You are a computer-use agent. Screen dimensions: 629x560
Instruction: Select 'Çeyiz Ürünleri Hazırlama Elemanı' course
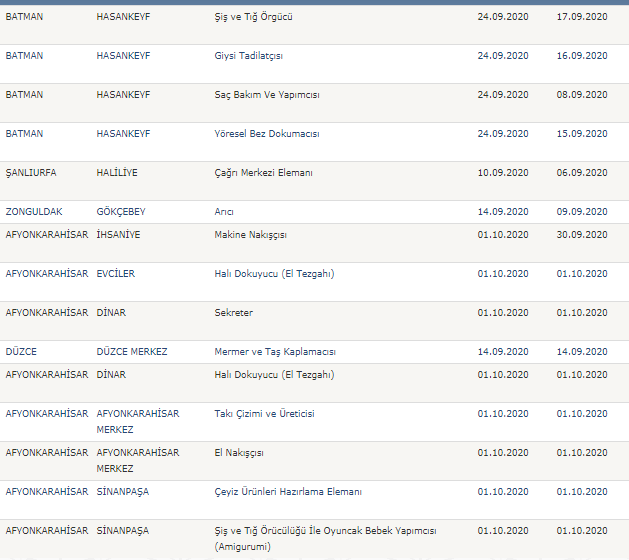coord(288,492)
